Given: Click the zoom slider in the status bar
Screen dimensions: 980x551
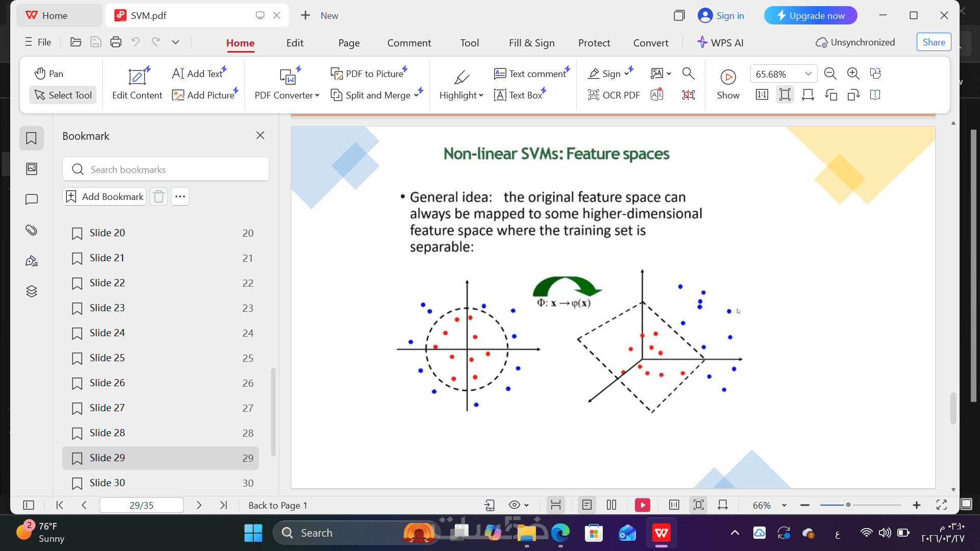Looking at the screenshot, I should pos(861,505).
